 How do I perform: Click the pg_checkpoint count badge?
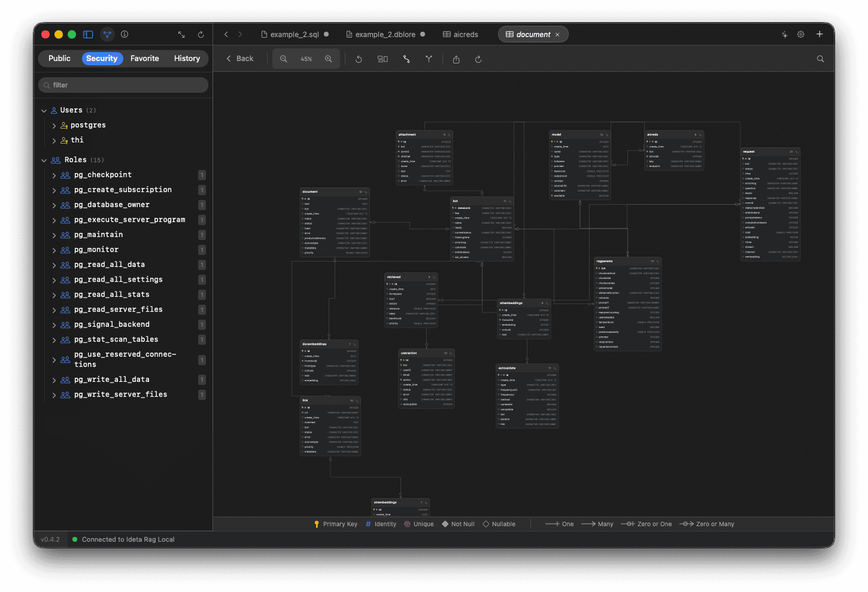(202, 175)
